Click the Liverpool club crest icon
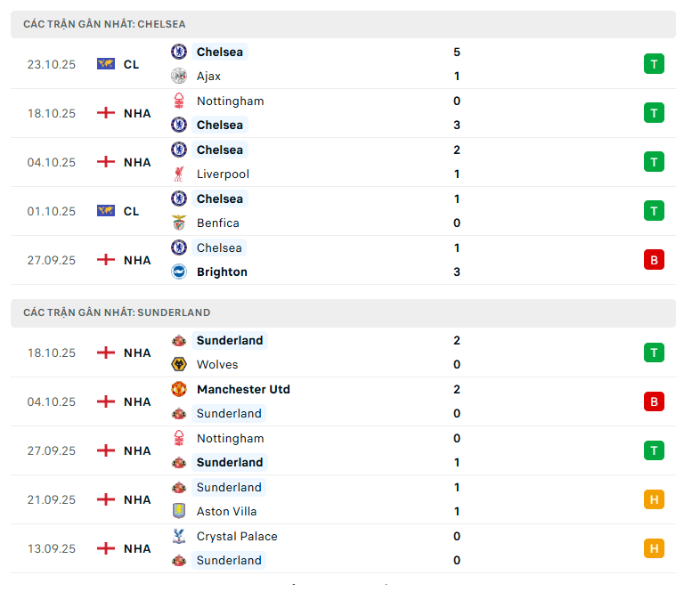Screen dimensions: 684x616 (x=179, y=174)
